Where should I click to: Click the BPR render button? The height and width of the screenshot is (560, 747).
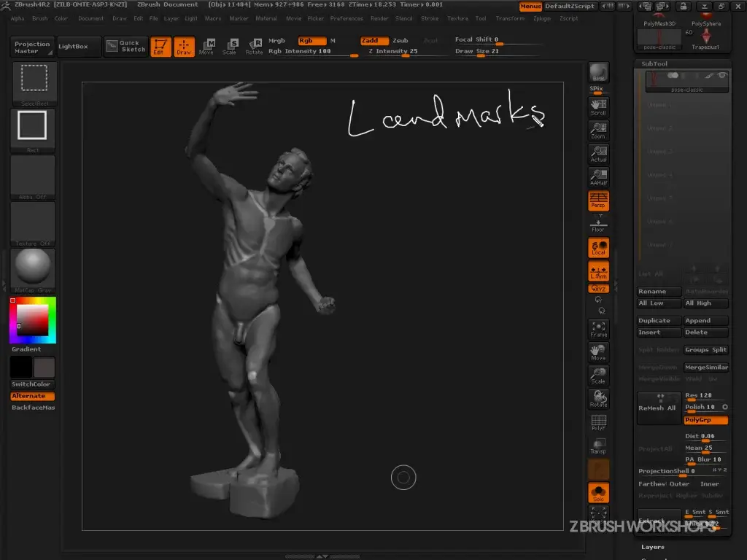click(598, 72)
